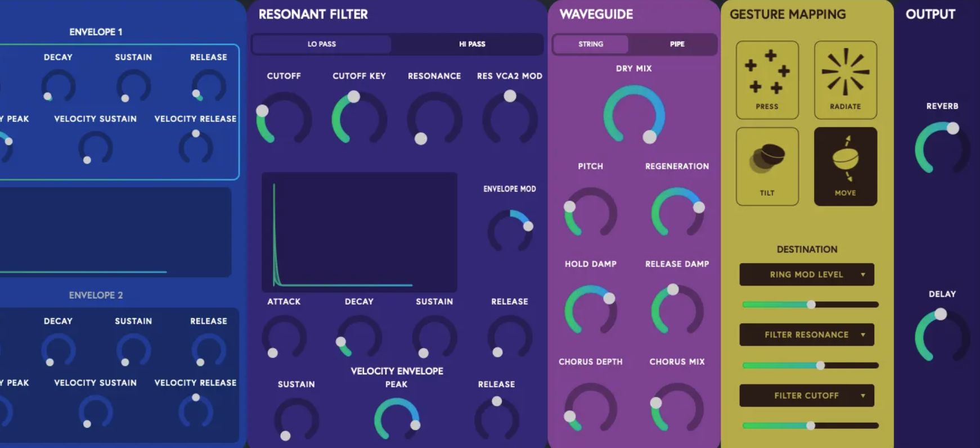
Task: Click the Filter Resonance amount slider
Action: tap(810, 365)
